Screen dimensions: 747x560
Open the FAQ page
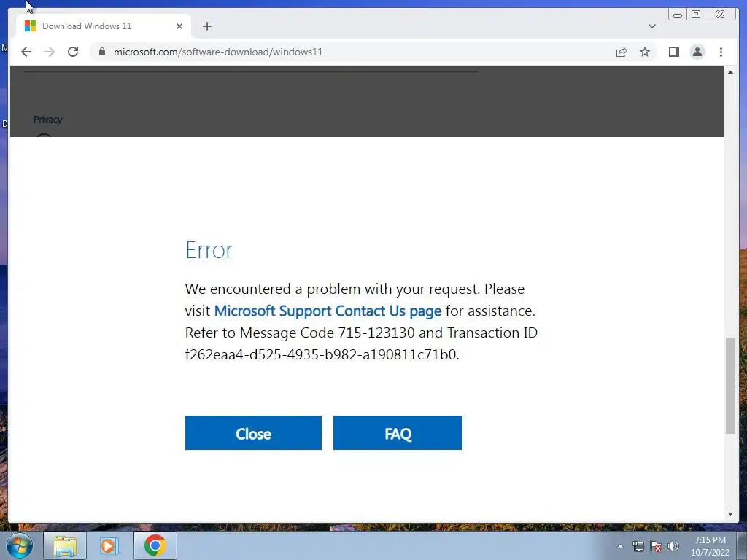398,433
